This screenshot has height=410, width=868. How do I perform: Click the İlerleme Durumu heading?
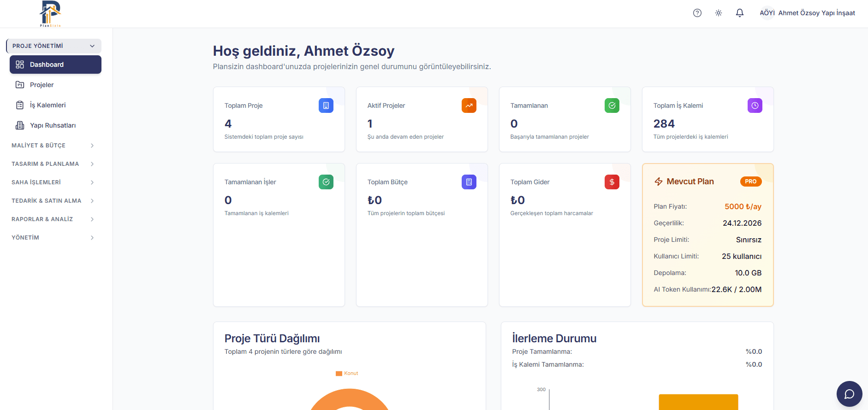pos(554,339)
